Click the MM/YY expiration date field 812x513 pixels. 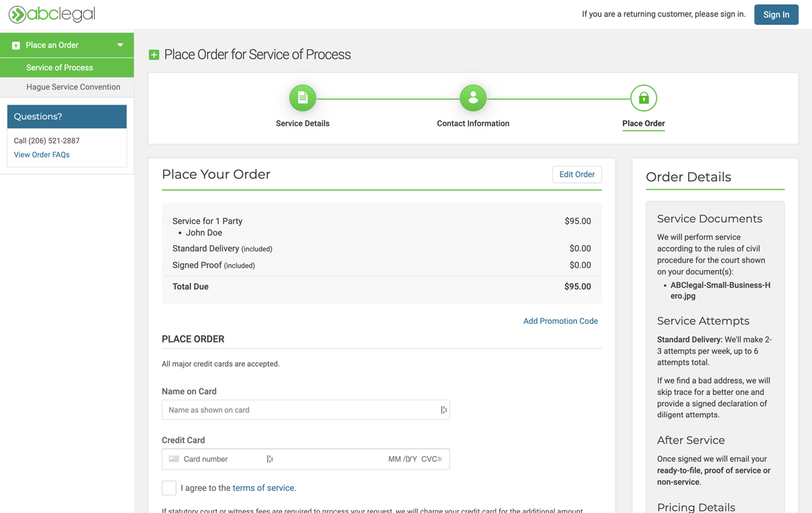tap(402, 459)
